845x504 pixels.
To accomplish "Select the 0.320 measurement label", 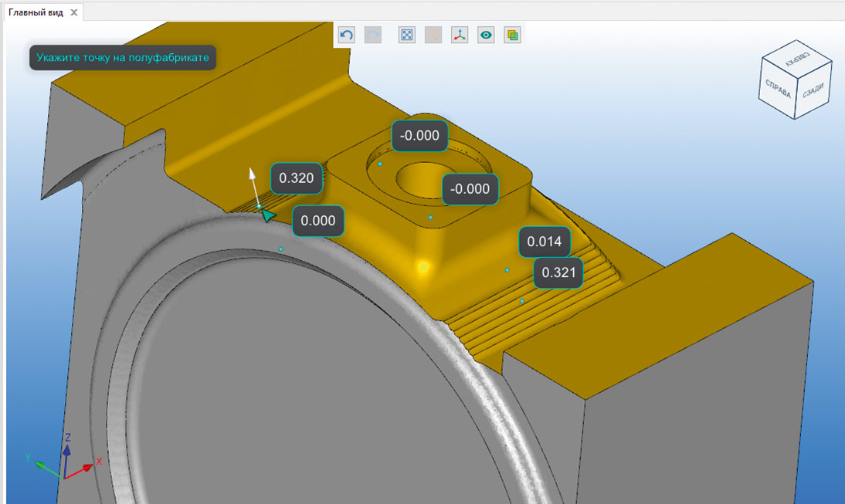I will pyautogui.click(x=296, y=178).
